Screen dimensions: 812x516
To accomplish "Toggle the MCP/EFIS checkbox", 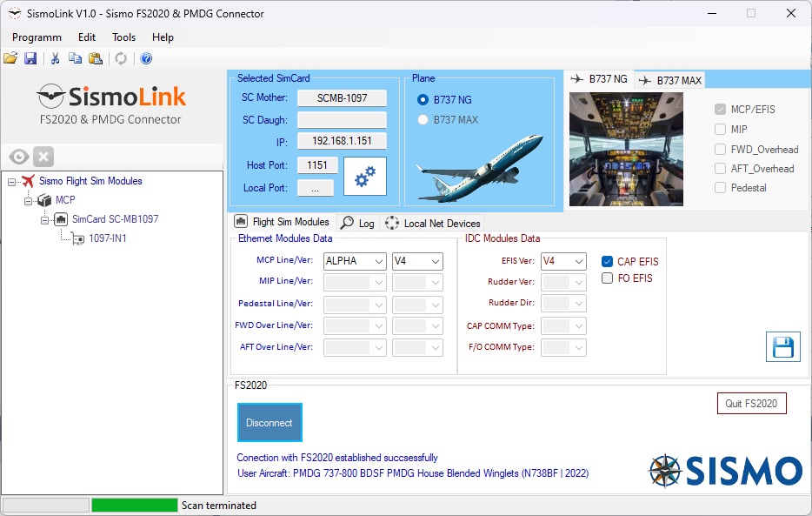I will pyautogui.click(x=720, y=110).
